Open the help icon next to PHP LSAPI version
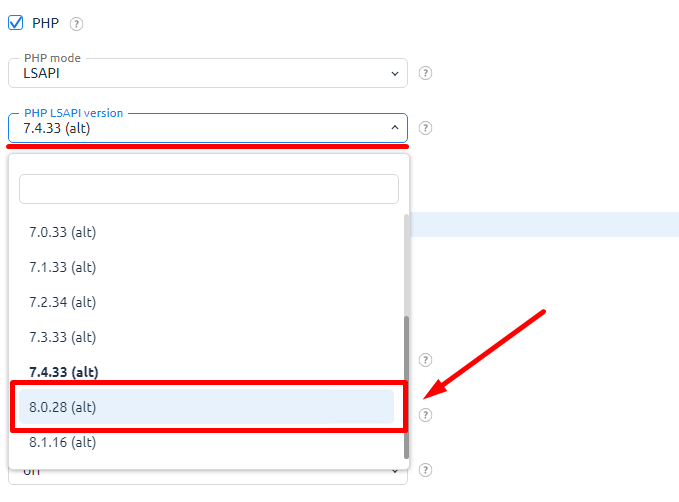679x502 pixels. click(x=425, y=128)
